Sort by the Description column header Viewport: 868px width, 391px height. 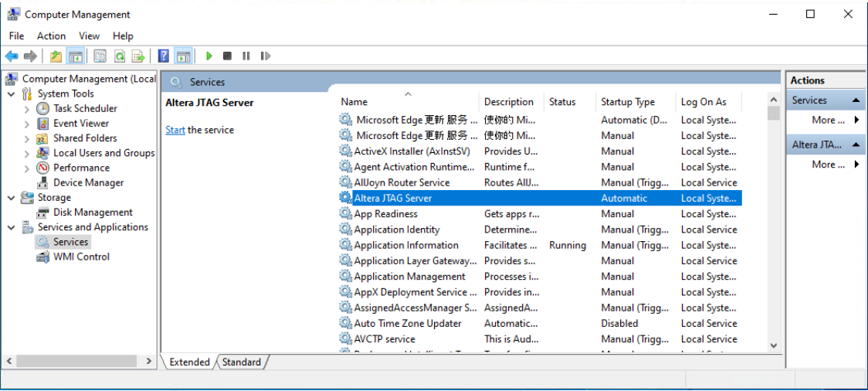(511, 102)
